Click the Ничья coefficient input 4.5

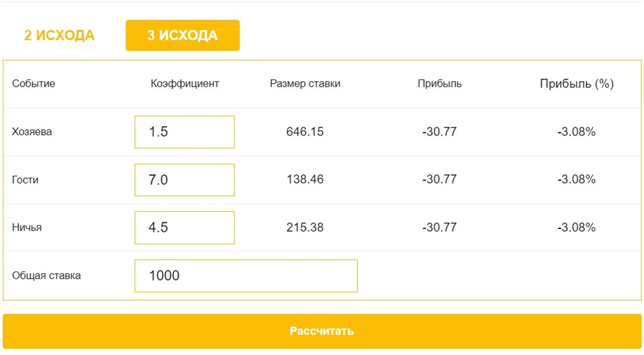click(184, 228)
